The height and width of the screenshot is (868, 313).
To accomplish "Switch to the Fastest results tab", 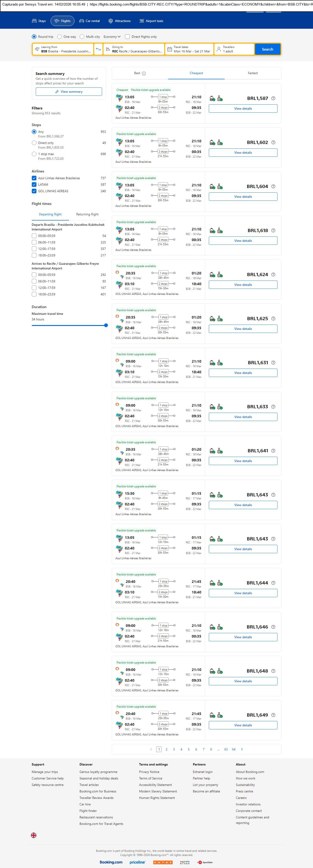I will [x=253, y=73].
